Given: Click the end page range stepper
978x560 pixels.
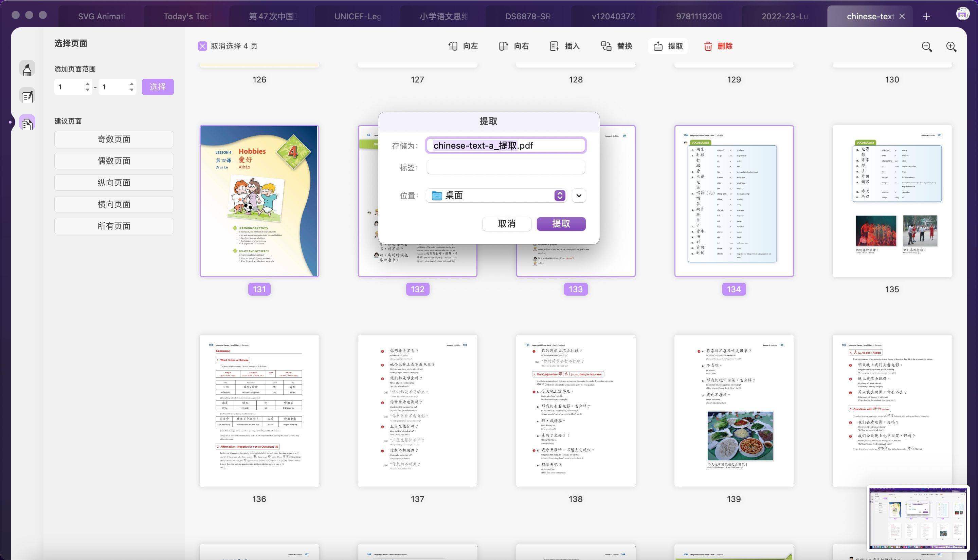Looking at the screenshot, I should [132, 87].
